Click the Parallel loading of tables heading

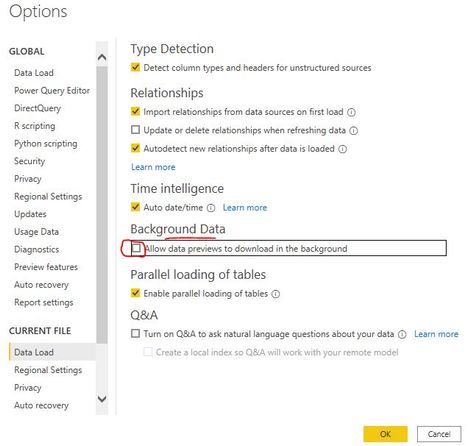pyautogui.click(x=198, y=275)
